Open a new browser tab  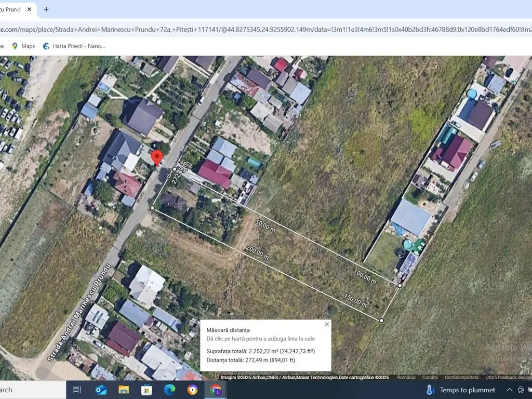(x=46, y=9)
